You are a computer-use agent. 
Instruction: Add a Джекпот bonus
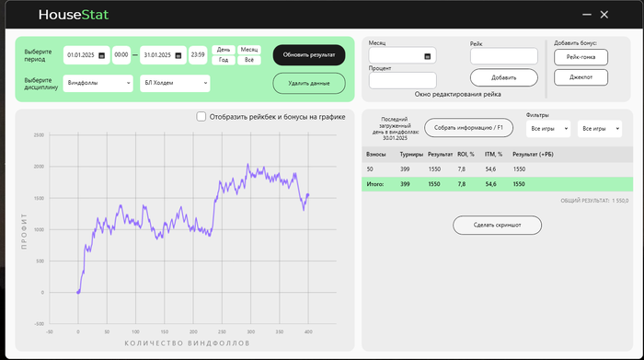(x=581, y=77)
